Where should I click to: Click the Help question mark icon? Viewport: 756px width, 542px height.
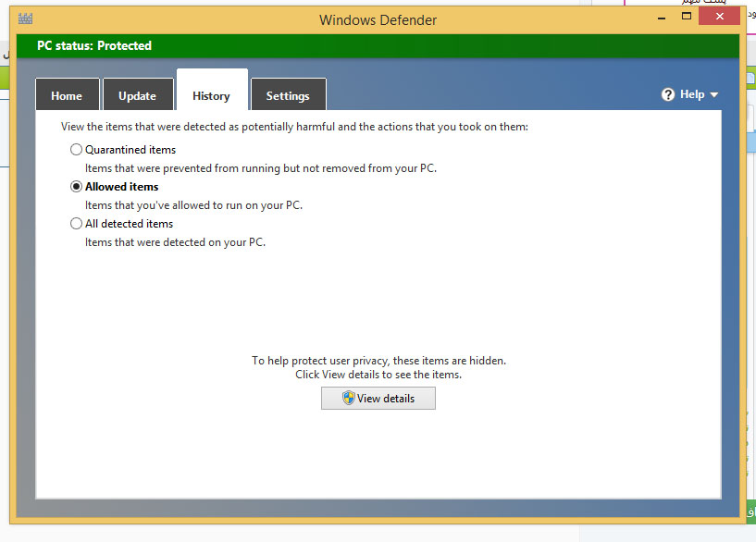tap(668, 94)
